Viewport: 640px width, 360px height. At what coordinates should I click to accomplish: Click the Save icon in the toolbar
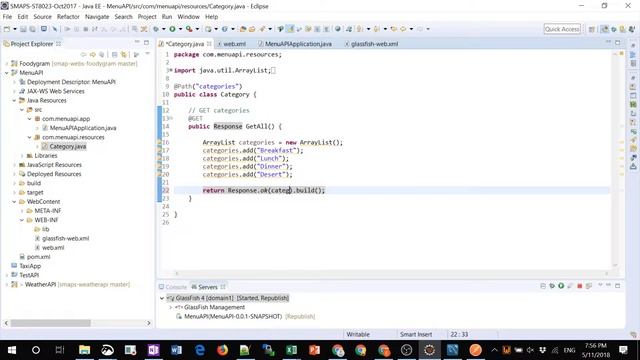click(x=23, y=29)
